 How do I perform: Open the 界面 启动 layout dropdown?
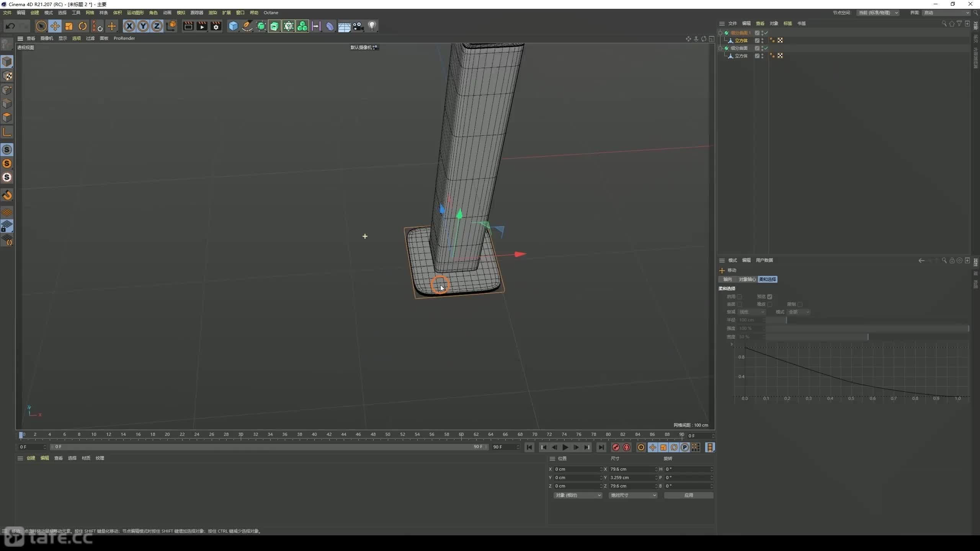pyautogui.click(x=946, y=13)
